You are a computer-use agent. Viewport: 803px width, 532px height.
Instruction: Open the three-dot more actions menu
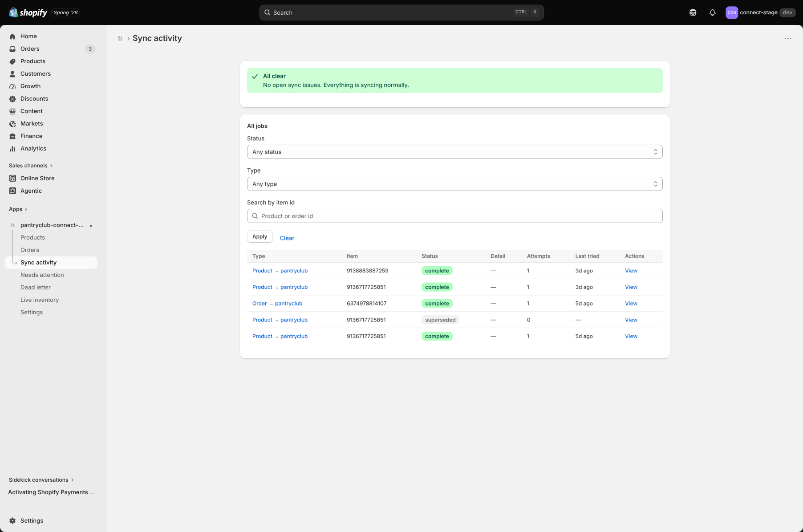[788, 38]
